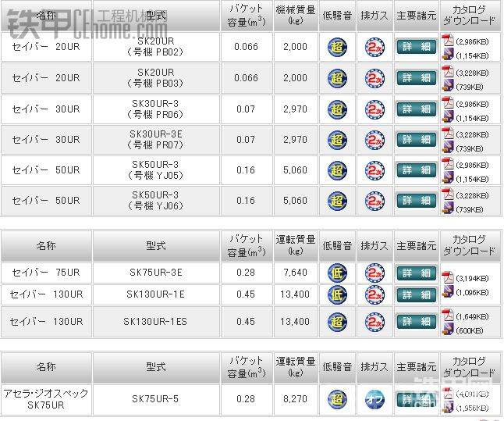Click model cell SK30UR-3E (号機 PR07)

[156, 140]
